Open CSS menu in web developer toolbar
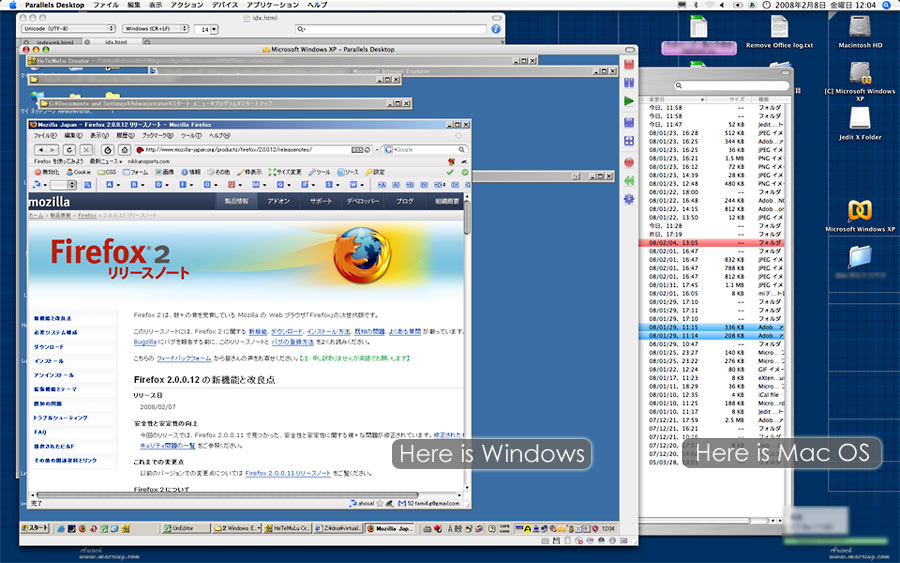 107,172
